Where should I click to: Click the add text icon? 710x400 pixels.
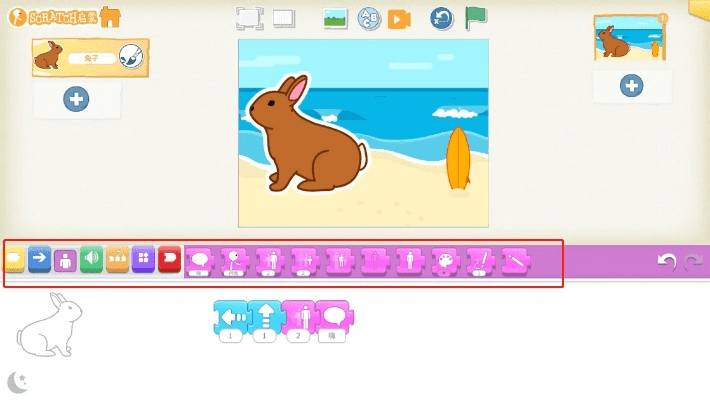pyautogui.click(x=368, y=18)
